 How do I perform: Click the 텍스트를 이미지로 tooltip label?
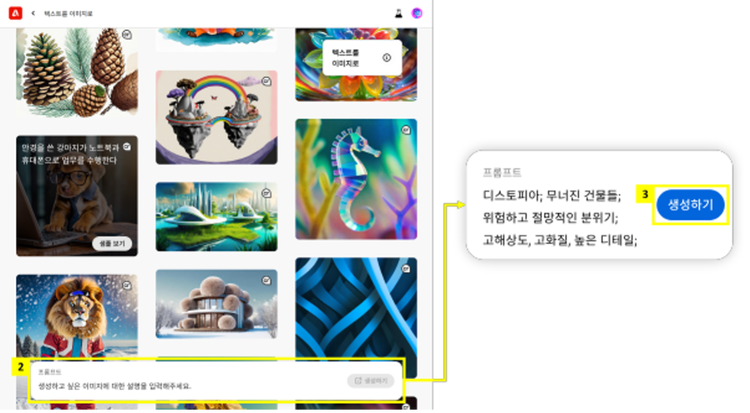[x=345, y=58]
